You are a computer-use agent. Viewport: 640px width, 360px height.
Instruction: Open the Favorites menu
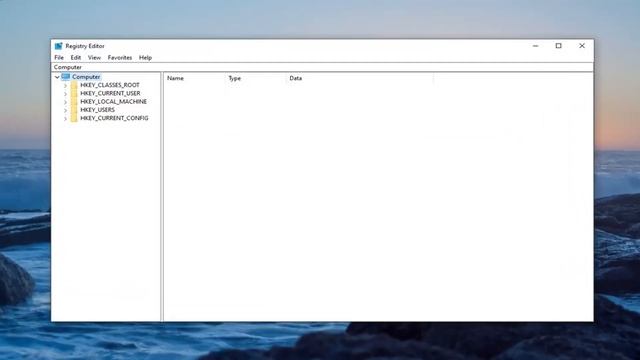[x=120, y=58]
